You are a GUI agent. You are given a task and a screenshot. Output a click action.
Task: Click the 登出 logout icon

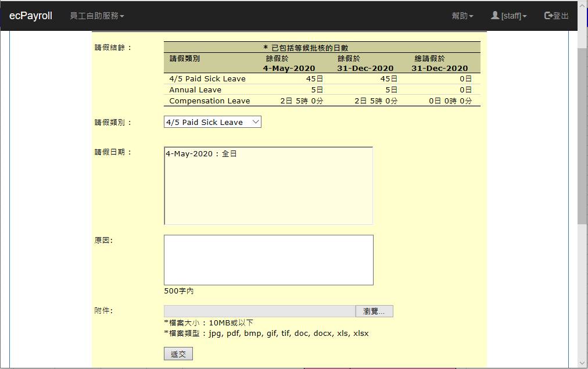coord(548,16)
